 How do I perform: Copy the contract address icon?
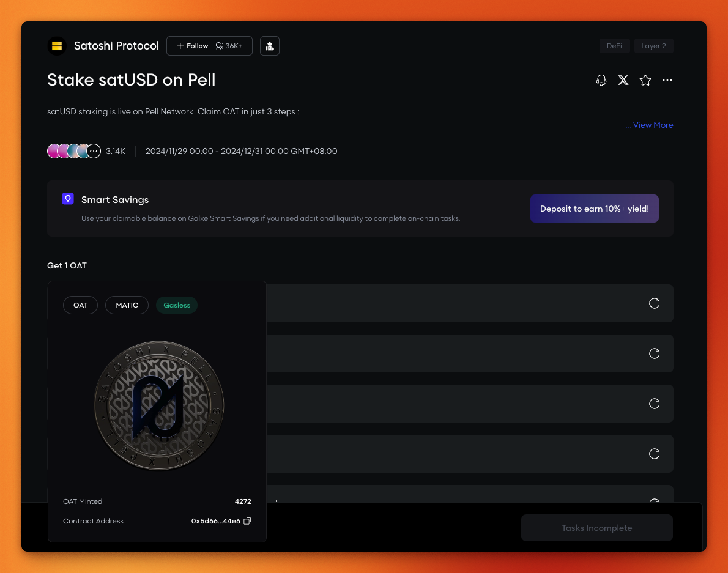pyautogui.click(x=247, y=521)
